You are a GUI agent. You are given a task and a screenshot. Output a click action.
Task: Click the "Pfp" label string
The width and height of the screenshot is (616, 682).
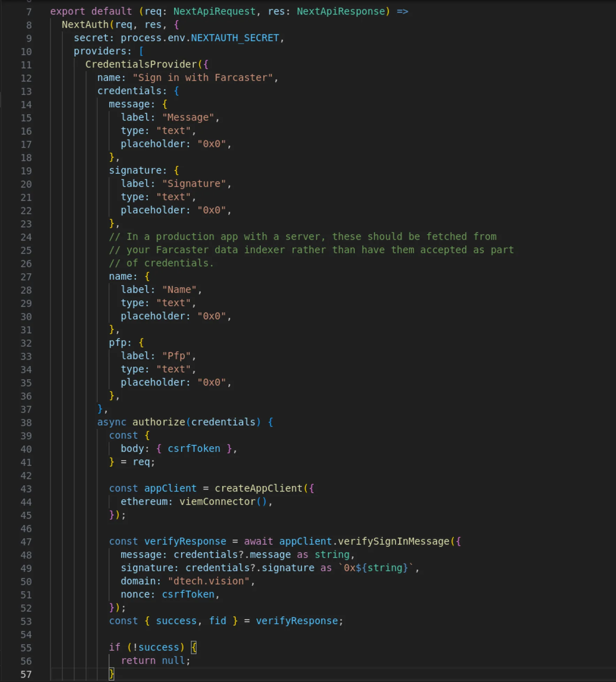coord(176,356)
